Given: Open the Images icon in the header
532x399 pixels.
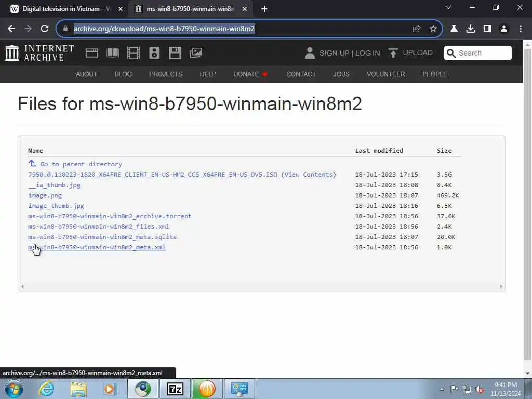Looking at the screenshot, I should coord(196,53).
